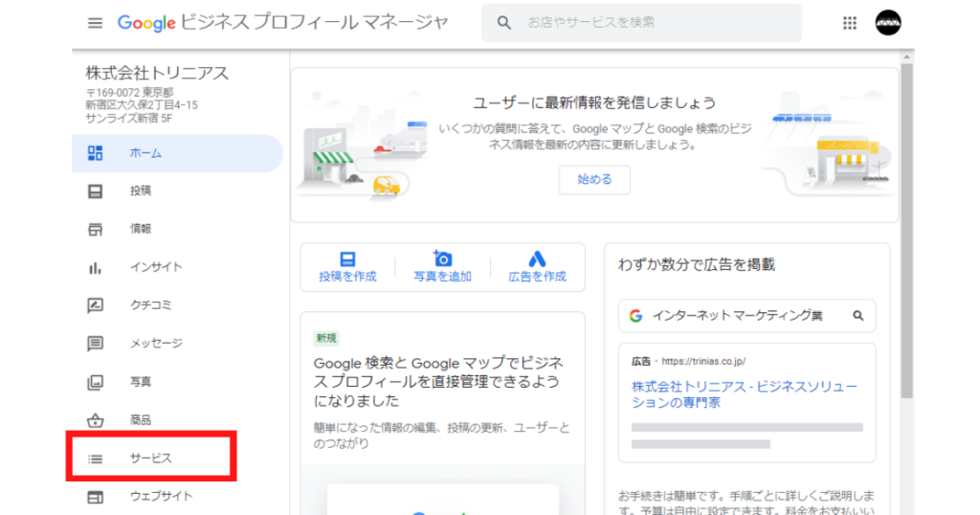Screen dimensions: 980x515
Task: Click the 投稿を作成 label
Action: [347, 277]
